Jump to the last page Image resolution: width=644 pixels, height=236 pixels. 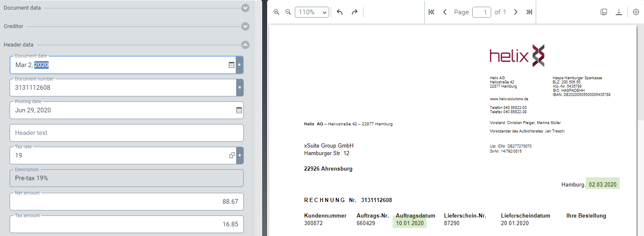[529, 12]
